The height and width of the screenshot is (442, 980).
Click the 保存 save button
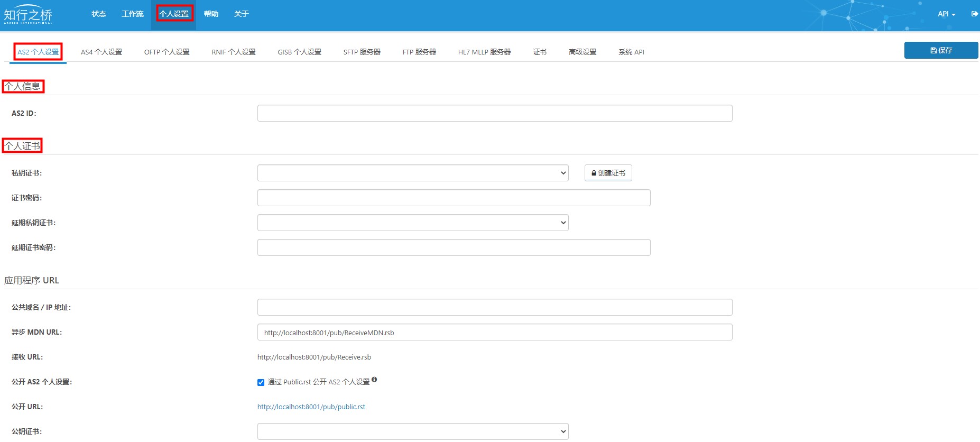[941, 50]
